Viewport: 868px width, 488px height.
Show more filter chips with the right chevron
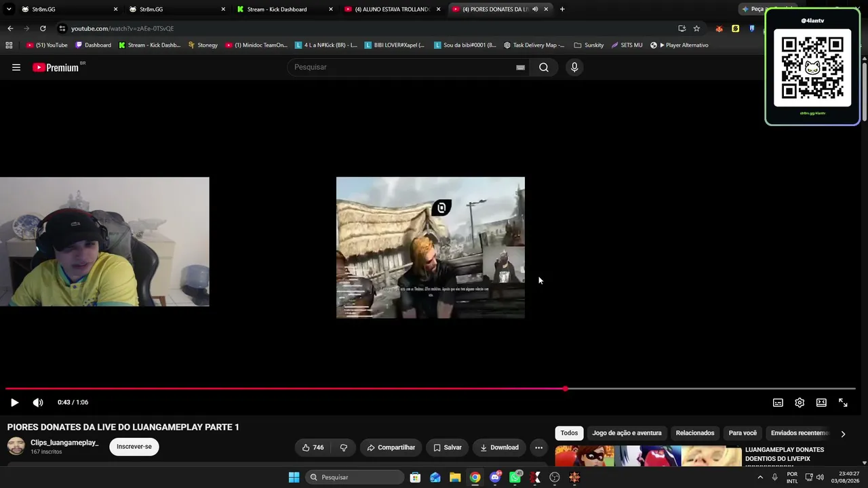pyautogui.click(x=843, y=434)
